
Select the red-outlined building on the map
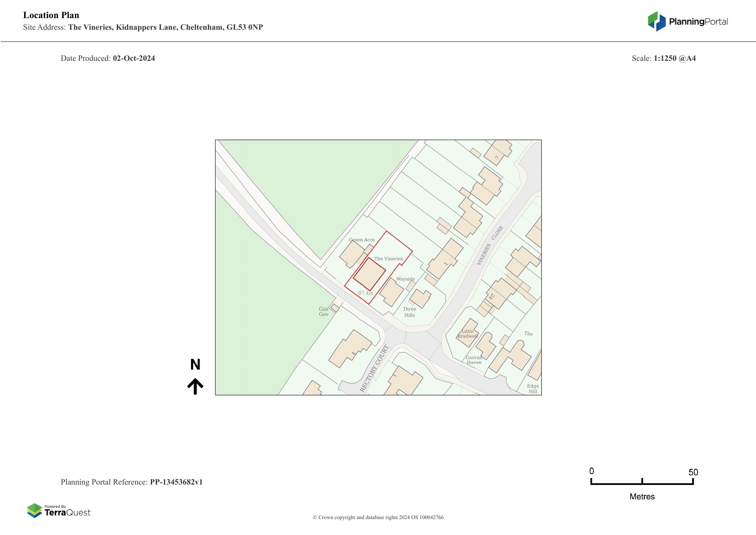click(369, 274)
